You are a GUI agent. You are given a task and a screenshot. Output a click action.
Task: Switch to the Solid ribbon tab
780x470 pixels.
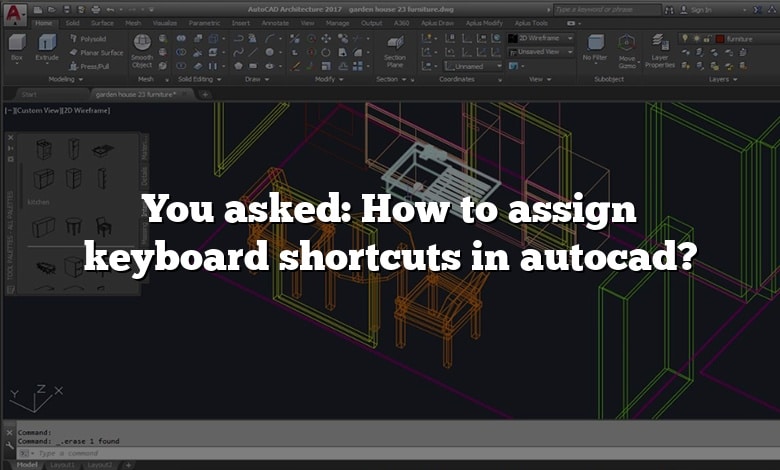pos(73,23)
